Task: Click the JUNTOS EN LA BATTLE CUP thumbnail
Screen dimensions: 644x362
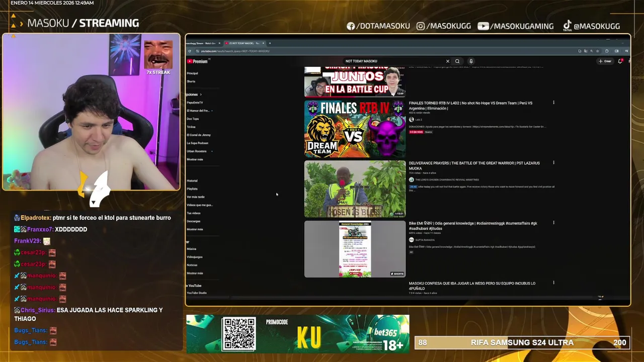Action: click(x=355, y=81)
